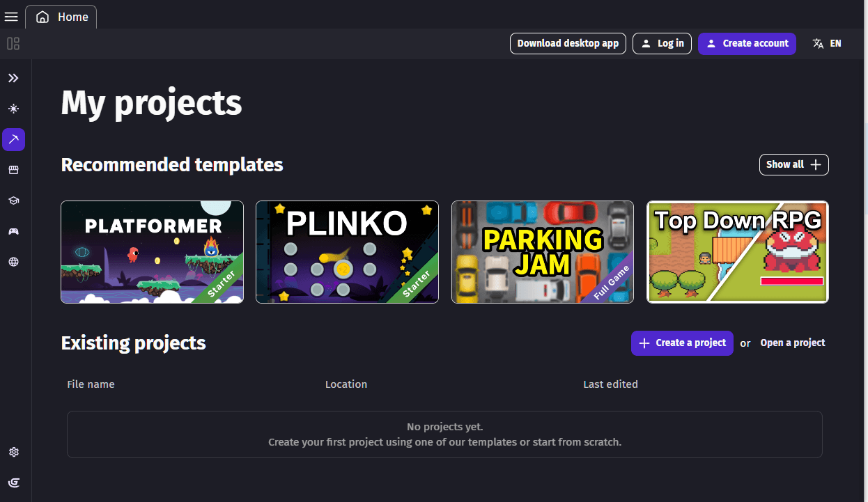Select the Parking Jam template thumbnail
Image resolution: width=868 pixels, height=502 pixels.
(543, 252)
